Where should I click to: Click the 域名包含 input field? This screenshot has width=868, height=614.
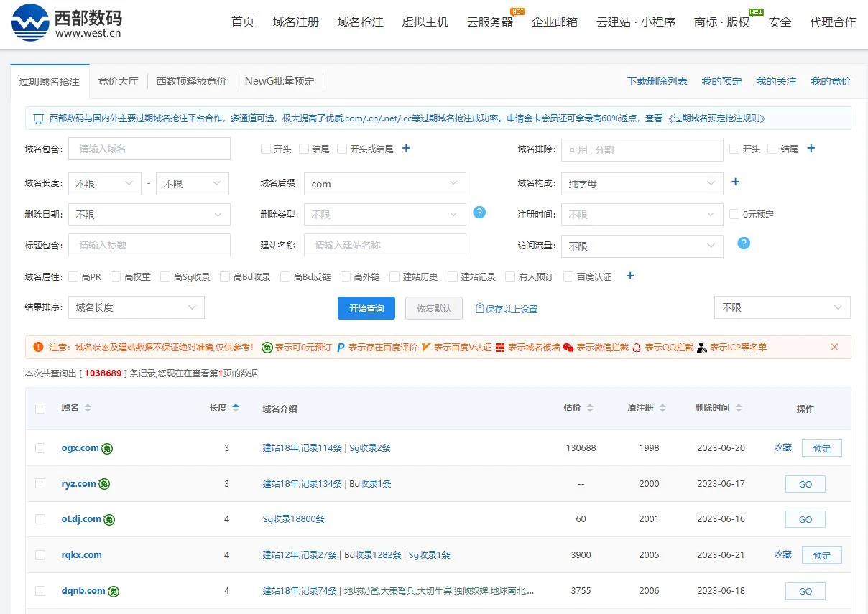[149, 149]
